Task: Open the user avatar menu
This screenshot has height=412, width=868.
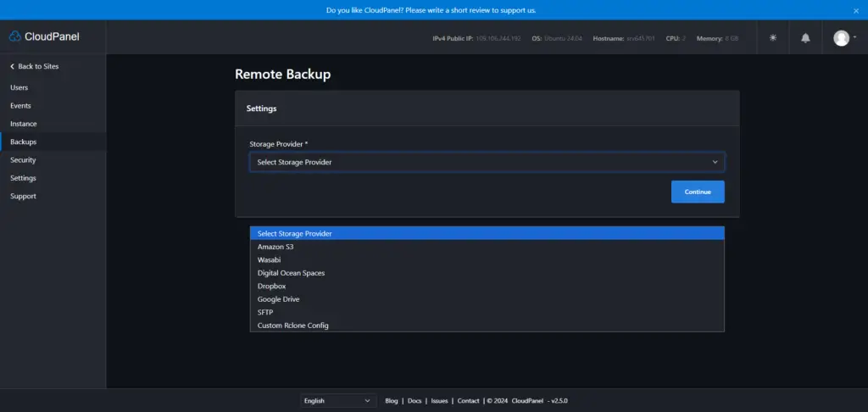Action: click(845, 37)
